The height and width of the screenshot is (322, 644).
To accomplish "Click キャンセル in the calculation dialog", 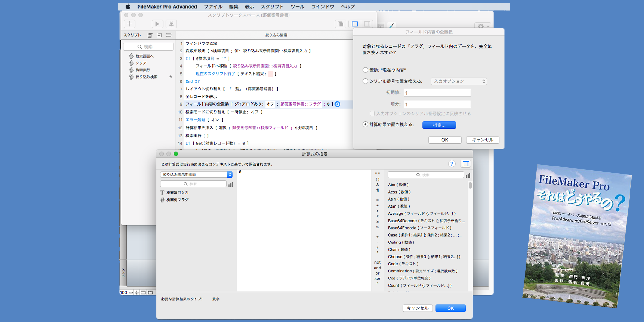I will point(418,308).
